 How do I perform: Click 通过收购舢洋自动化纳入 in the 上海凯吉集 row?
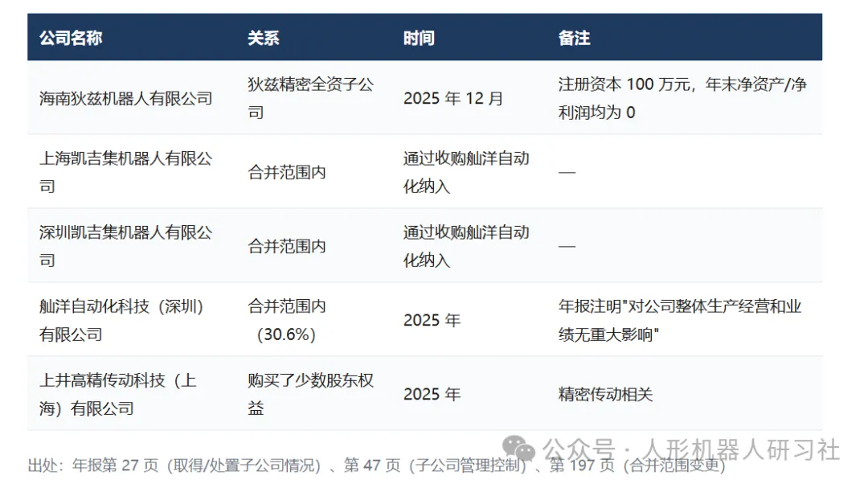(466, 172)
